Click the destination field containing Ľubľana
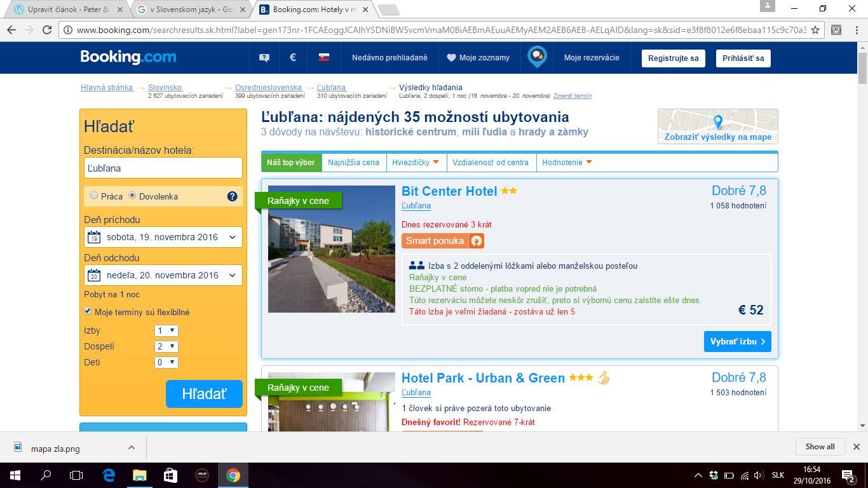Image resolution: width=868 pixels, height=488 pixels. click(x=163, y=168)
